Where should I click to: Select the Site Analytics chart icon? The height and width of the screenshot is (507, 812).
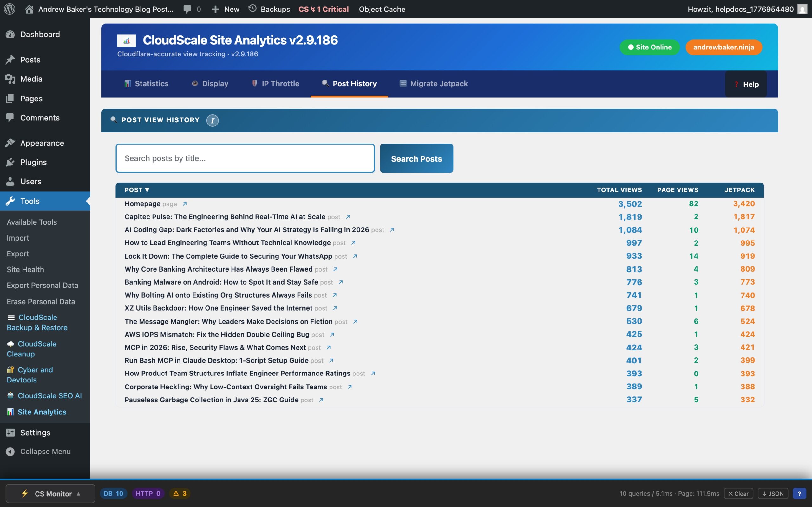point(10,412)
